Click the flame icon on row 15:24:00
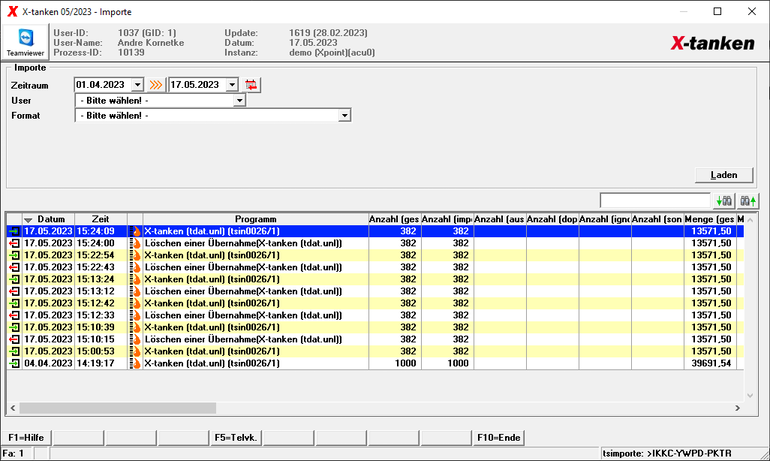770x461 pixels. [x=135, y=243]
